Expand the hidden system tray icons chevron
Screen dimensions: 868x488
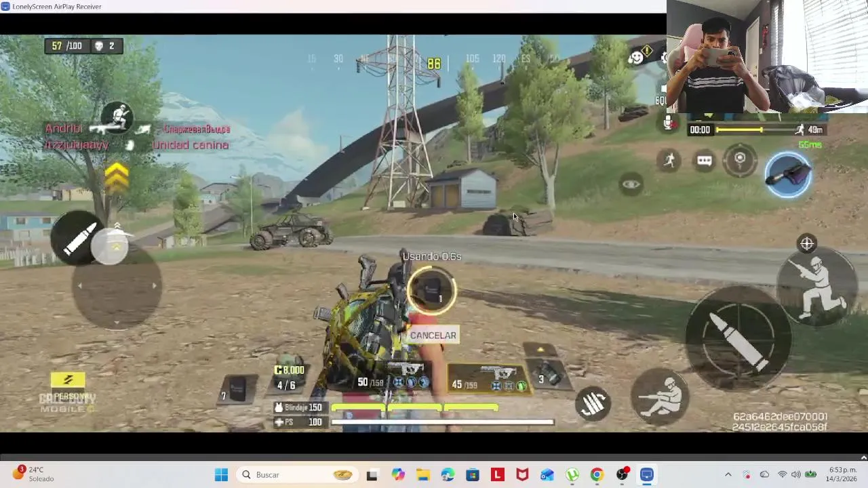(x=728, y=474)
